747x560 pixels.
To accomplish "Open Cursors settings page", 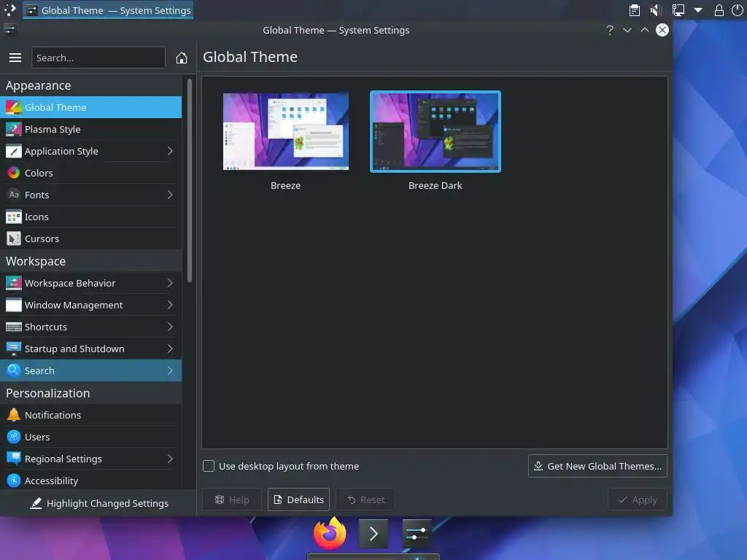I will click(90, 239).
